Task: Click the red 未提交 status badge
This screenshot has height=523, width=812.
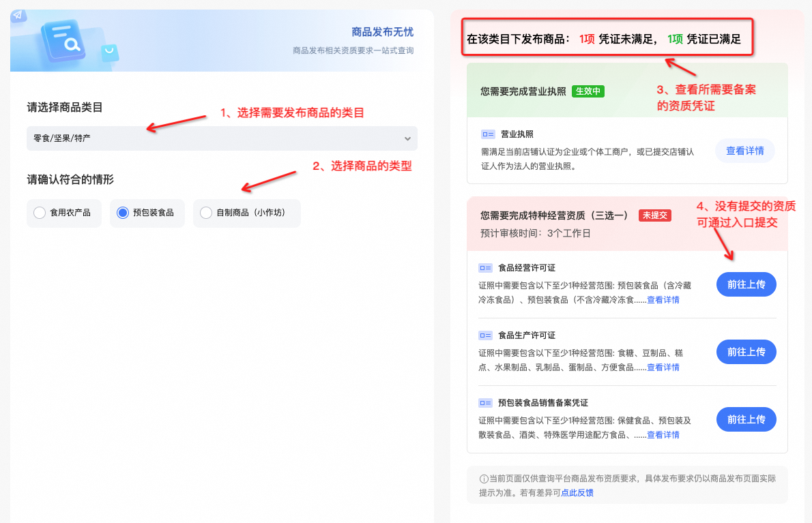Action: coord(654,215)
